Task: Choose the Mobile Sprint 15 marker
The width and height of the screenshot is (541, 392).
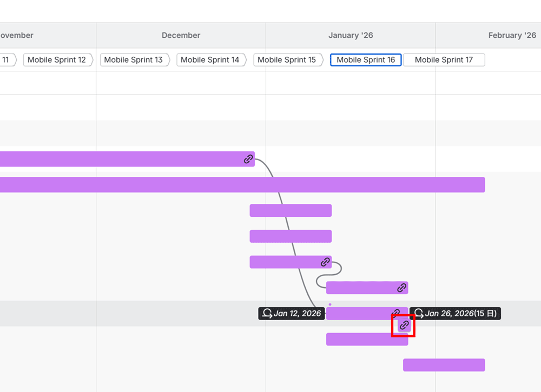Action: 287,60
